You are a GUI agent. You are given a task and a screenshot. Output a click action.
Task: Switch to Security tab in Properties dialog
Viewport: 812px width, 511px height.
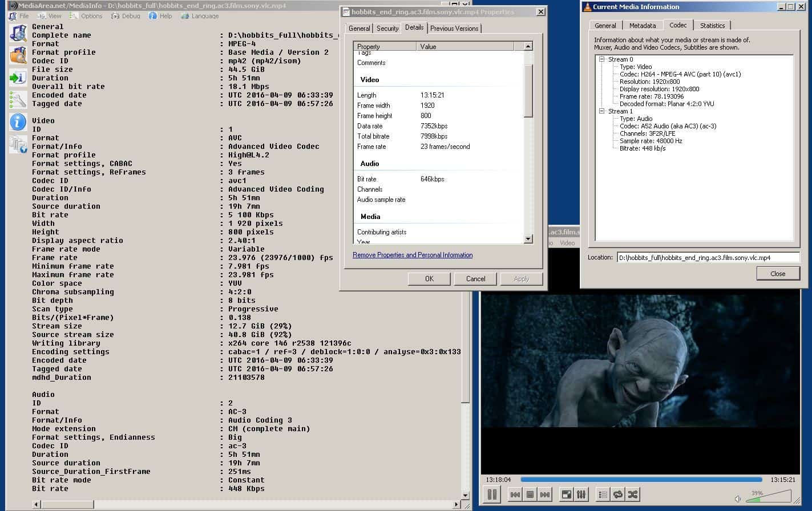pos(387,29)
